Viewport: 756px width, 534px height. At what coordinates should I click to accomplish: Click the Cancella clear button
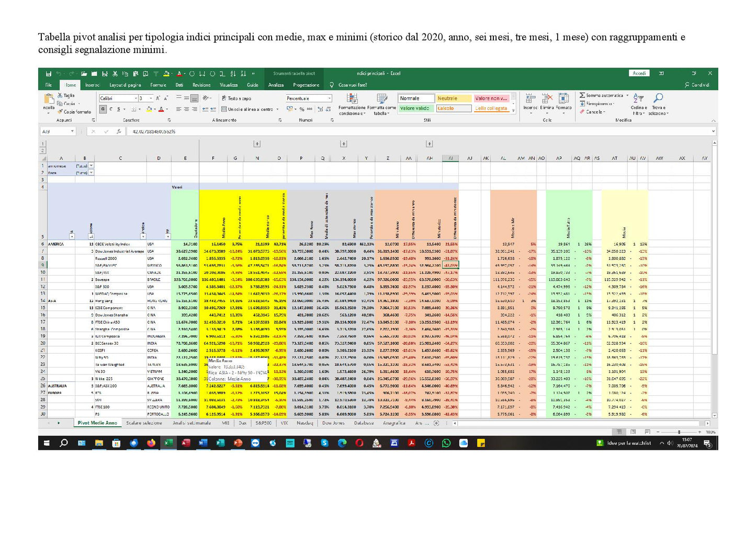pyautogui.click(x=593, y=112)
